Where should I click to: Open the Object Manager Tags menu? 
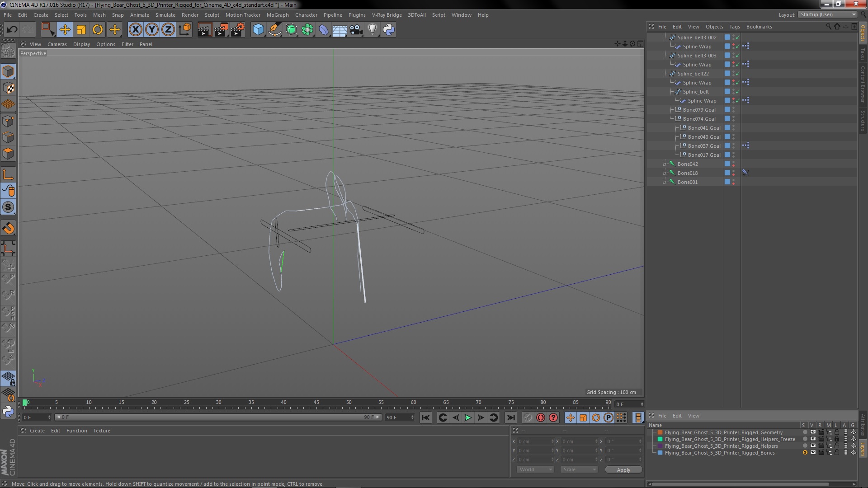click(734, 27)
